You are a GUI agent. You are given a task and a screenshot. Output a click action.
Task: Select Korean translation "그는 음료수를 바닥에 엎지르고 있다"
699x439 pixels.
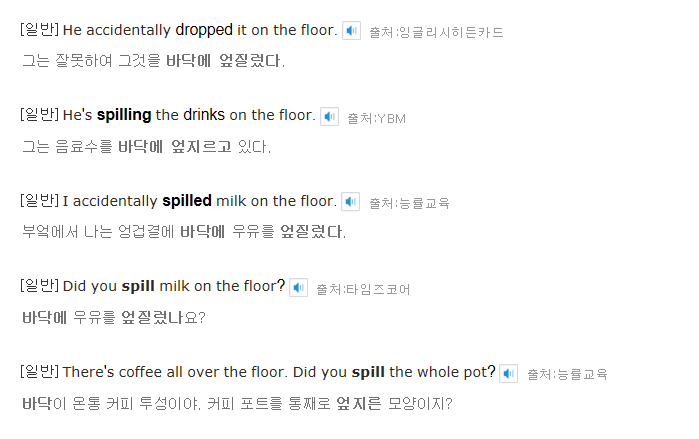click(x=147, y=147)
